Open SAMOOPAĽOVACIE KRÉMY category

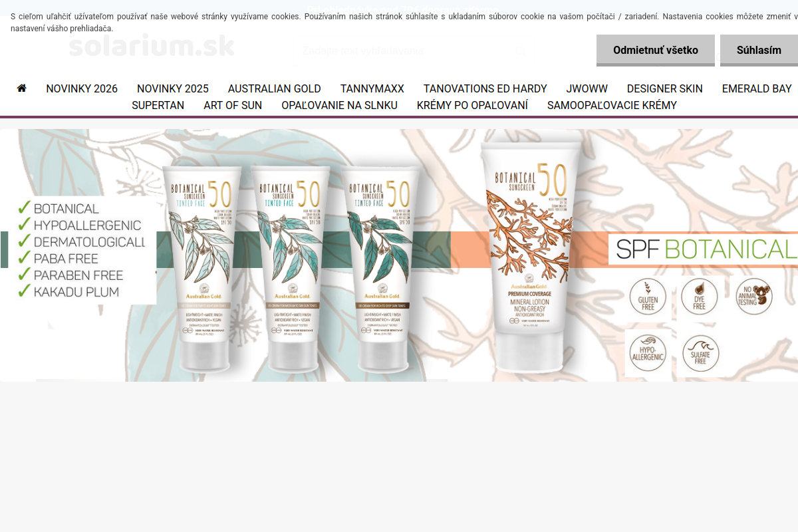point(612,105)
